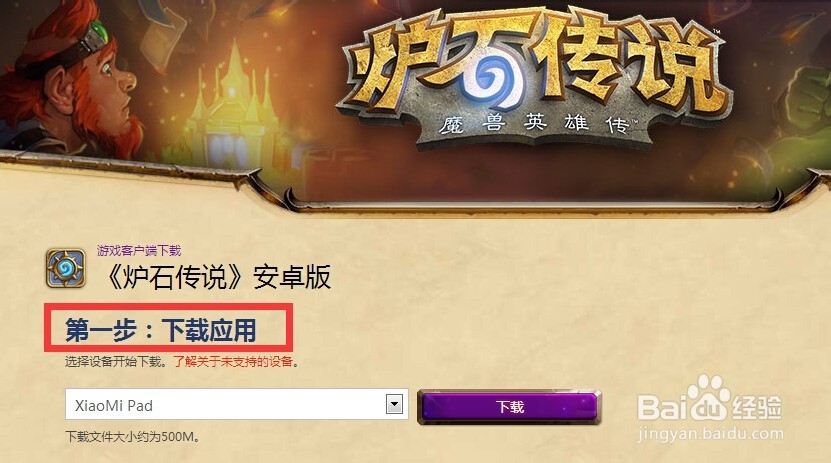The image size is (831, 463).
Task: Click the jingyan.baidu.com watermark URL
Action: click(x=710, y=433)
